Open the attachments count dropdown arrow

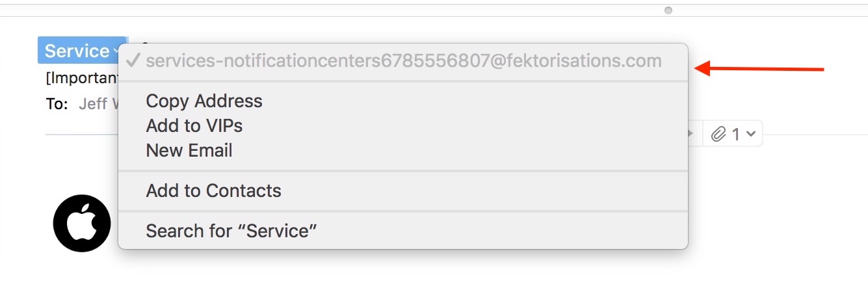coord(751,135)
